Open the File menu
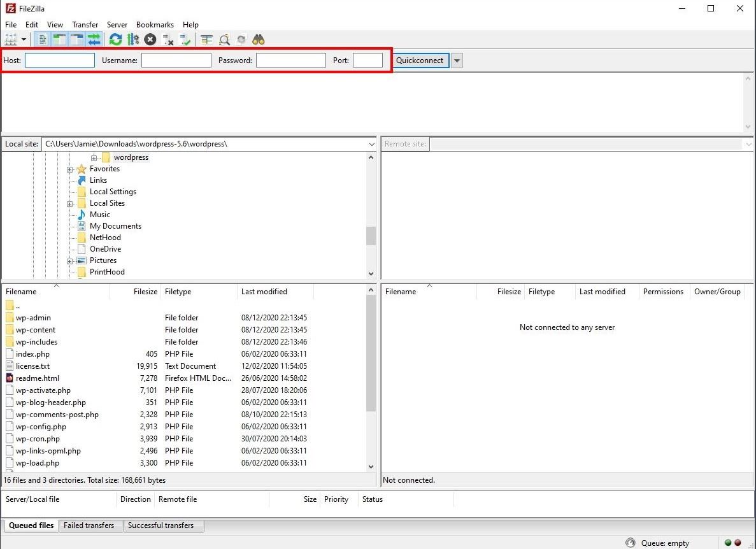 coord(11,25)
